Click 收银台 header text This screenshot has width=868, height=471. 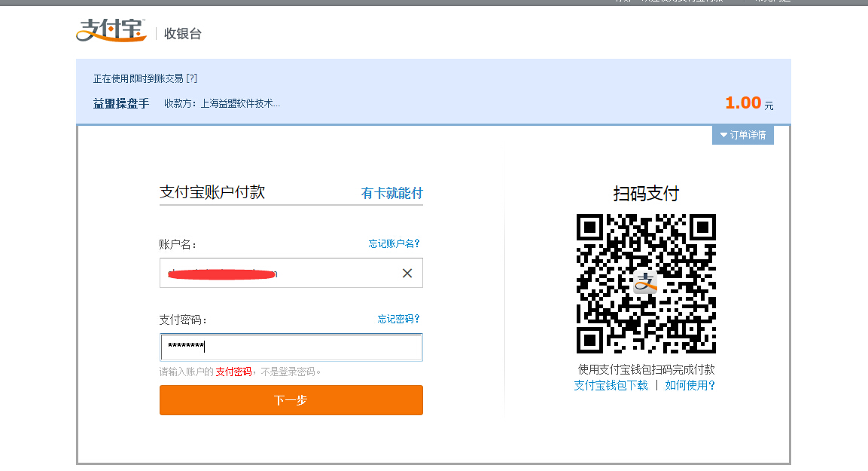(x=183, y=34)
